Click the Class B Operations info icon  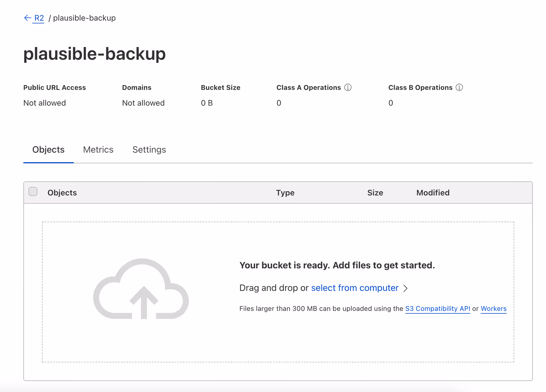coord(459,87)
